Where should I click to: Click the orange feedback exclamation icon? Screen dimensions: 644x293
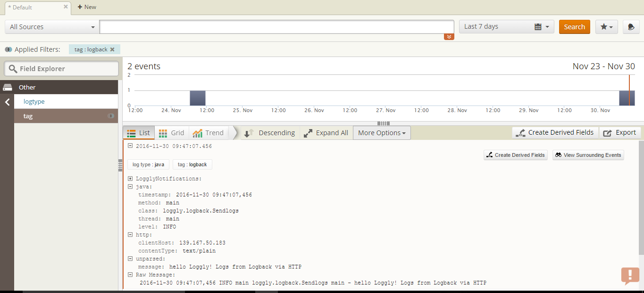point(630,275)
